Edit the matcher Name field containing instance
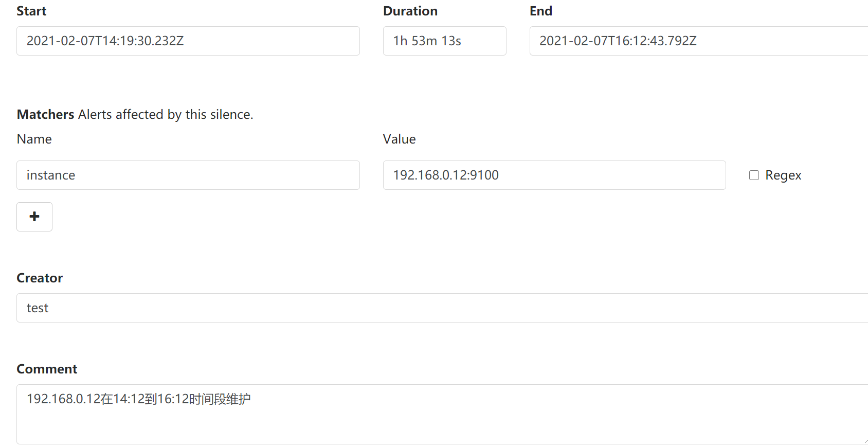868x447 pixels. [188, 175]
